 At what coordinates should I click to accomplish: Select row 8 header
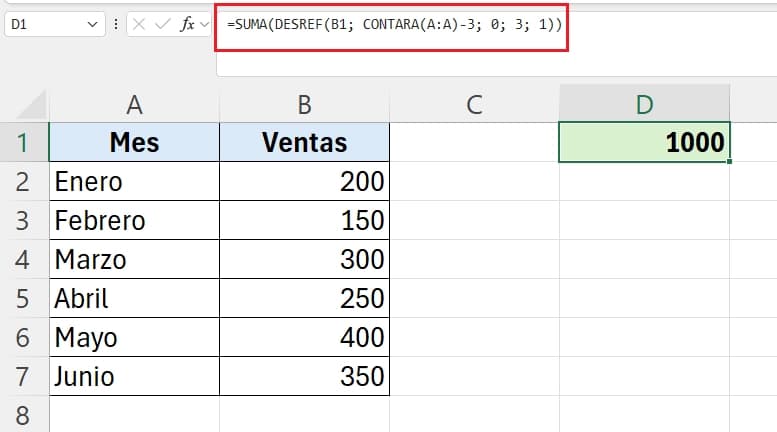coord(24,415)
